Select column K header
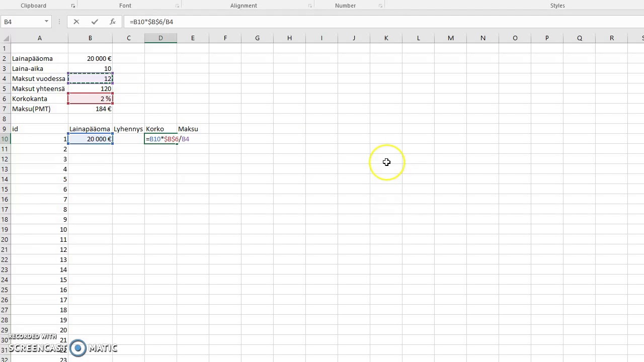Image resolution: width=644 pixels, height=362 pixels. pyautogui.click(x=386, y=38)
